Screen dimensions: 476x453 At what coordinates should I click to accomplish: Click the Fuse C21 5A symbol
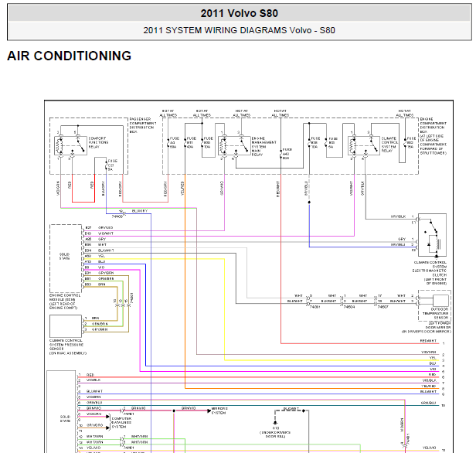[107, 165]
